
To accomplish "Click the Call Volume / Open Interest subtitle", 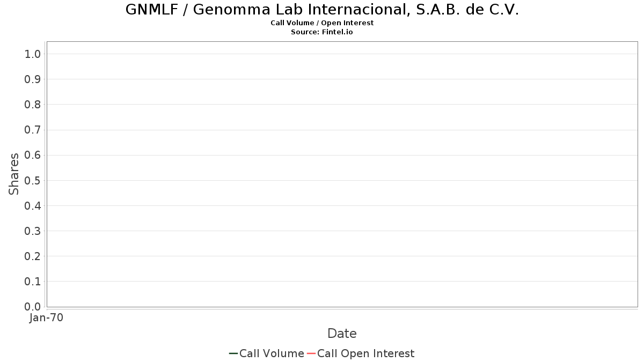I will pos(322,23).
